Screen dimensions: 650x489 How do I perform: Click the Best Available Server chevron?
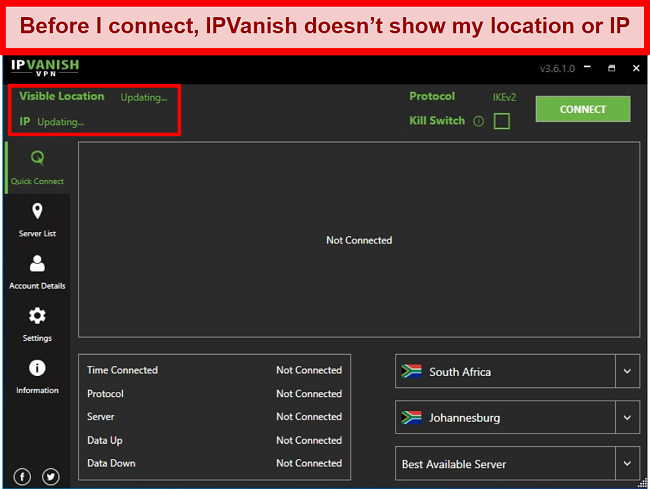tap(628, 463)
